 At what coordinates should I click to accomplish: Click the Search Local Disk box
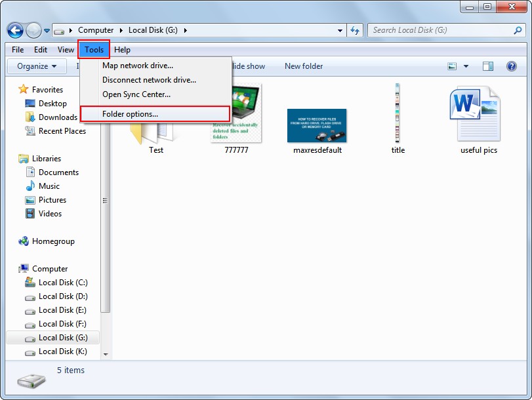click(x=440, y=30)
